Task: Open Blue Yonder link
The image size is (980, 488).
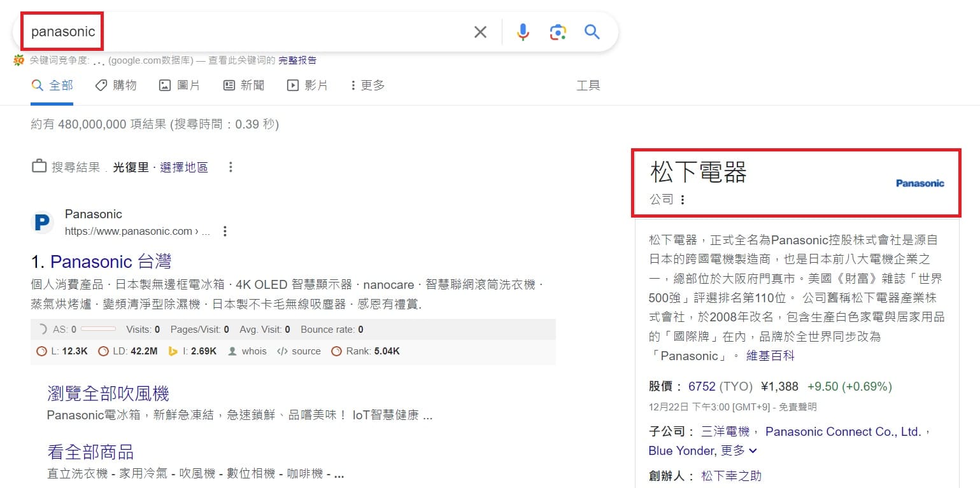Action: click(x=681, y=450)
